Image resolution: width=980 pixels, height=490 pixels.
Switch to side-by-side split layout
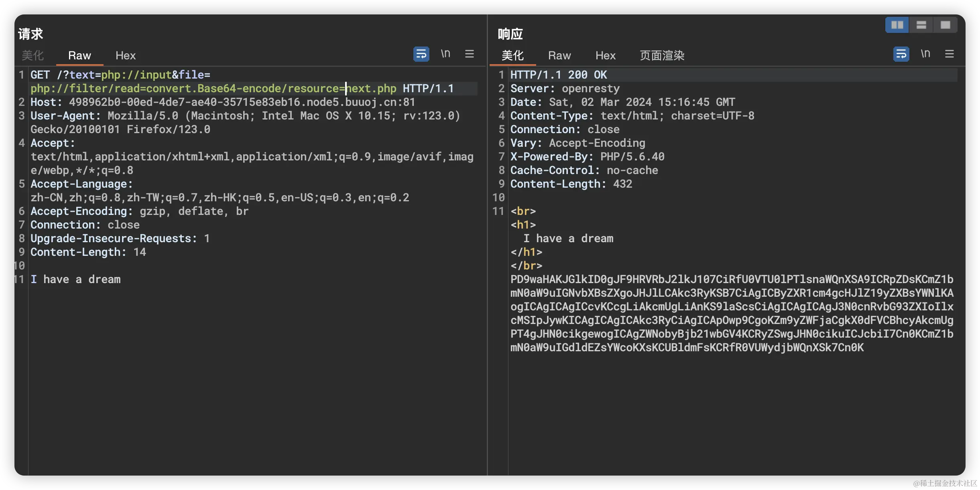897,25
